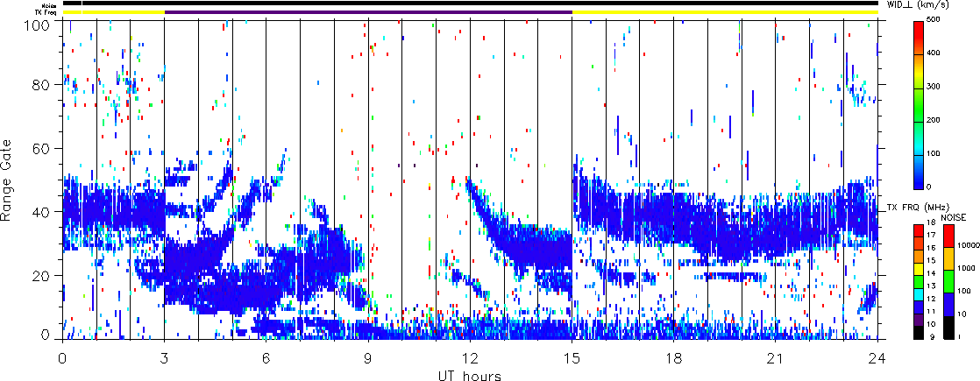The height and width of the screenshot is (381, 980).
Task: Pick the amber swatch in the NOISE legend
Action: tap(948, 258)
